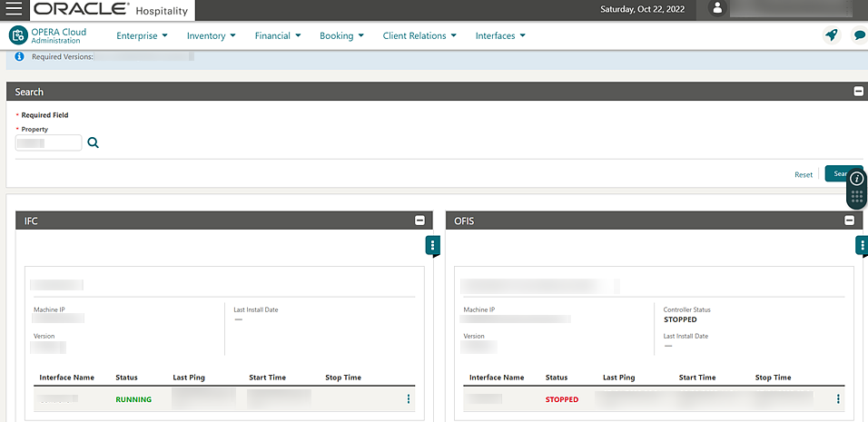Click the Reset link
Image resolution: width=868 pixels, height=422 pixels.
coord(804,174)
